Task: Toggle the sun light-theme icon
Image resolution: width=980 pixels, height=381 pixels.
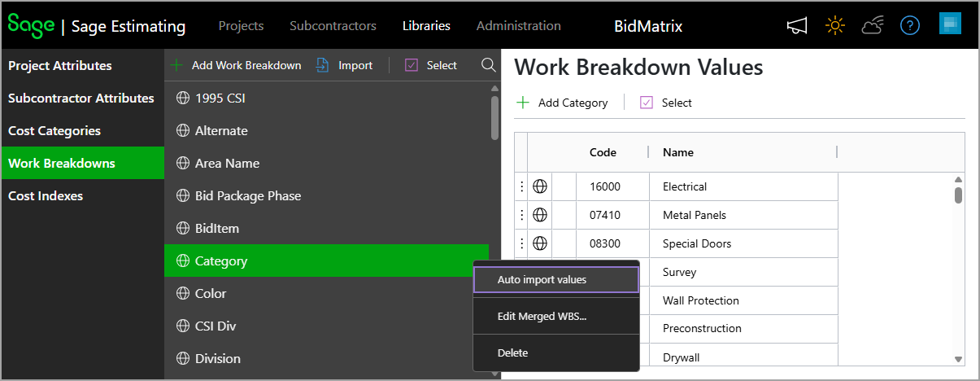Action: pos(834,26)
